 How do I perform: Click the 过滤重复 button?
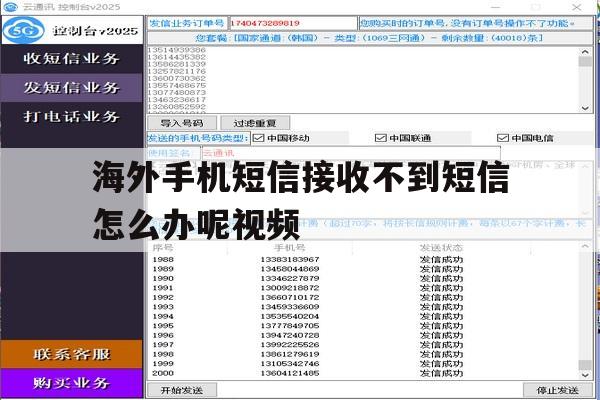(x=255, y=123)
